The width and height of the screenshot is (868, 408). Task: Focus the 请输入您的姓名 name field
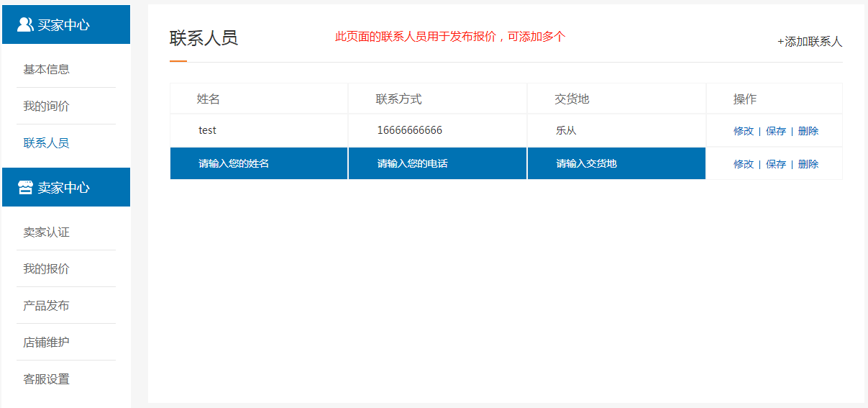259,163
